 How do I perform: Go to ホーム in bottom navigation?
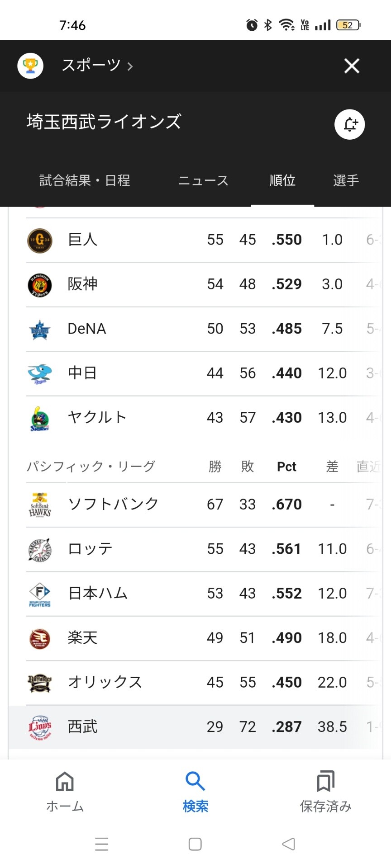65,791
